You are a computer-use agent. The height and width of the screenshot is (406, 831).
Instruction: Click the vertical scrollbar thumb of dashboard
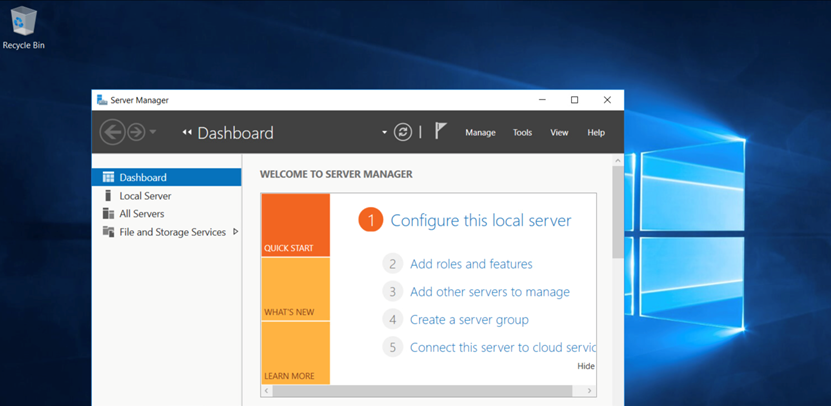pos(617,212)
